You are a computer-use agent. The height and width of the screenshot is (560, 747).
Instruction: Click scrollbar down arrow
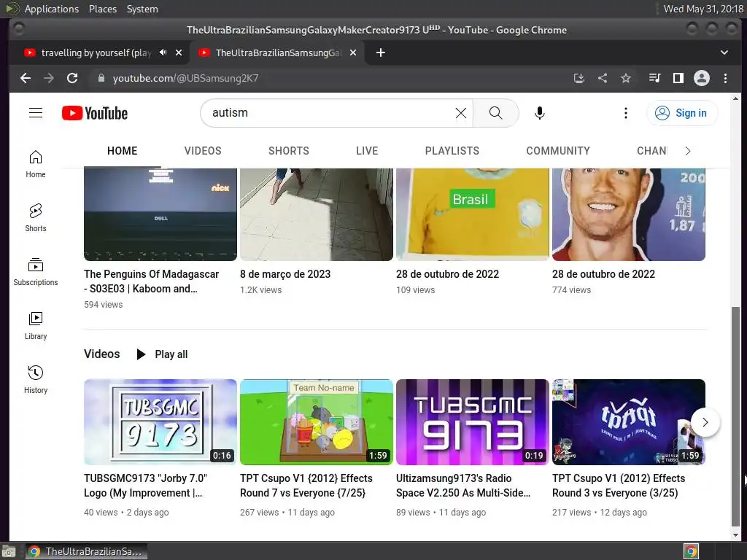tap(735, 534)
